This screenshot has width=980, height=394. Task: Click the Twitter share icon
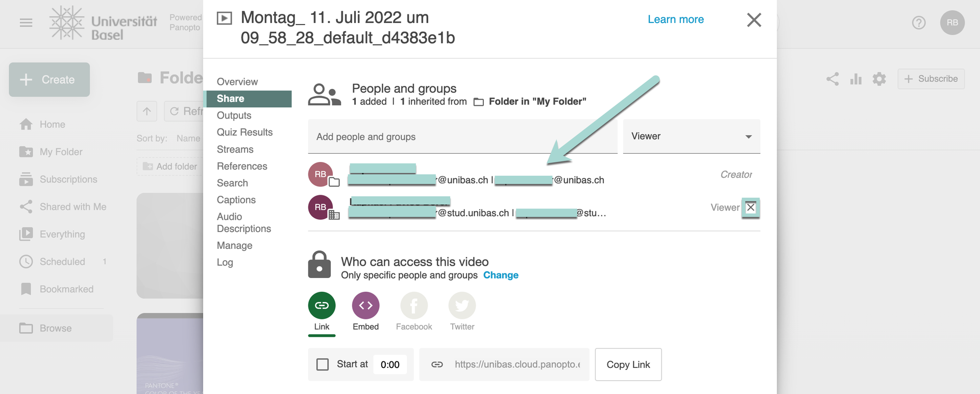coord(462,306)
